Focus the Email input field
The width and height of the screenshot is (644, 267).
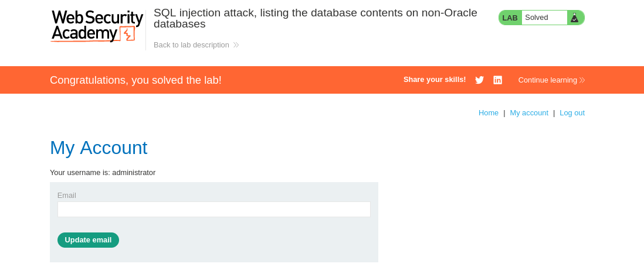[x=214, y=209]
